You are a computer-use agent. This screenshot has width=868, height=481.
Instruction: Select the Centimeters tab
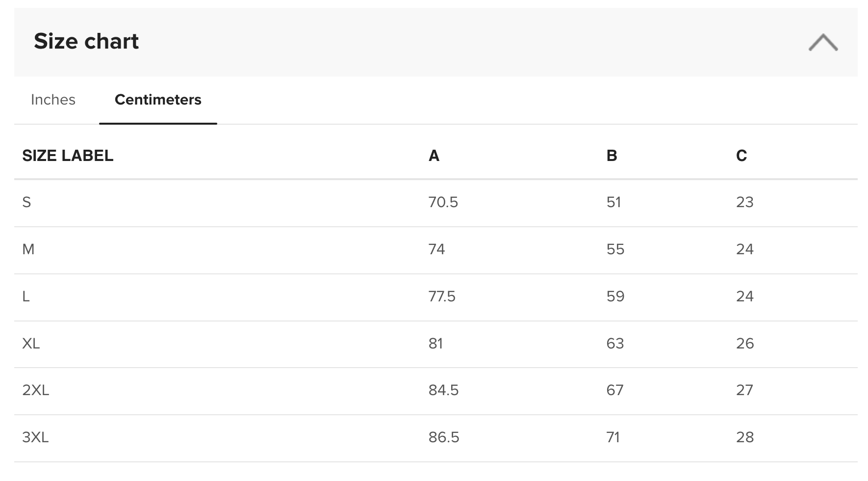click(158, 100)
